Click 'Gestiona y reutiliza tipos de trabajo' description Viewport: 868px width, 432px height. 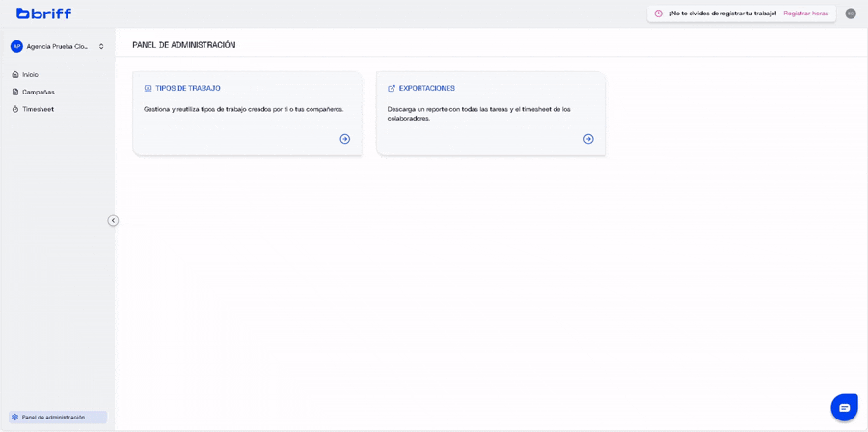pos(244,109)
